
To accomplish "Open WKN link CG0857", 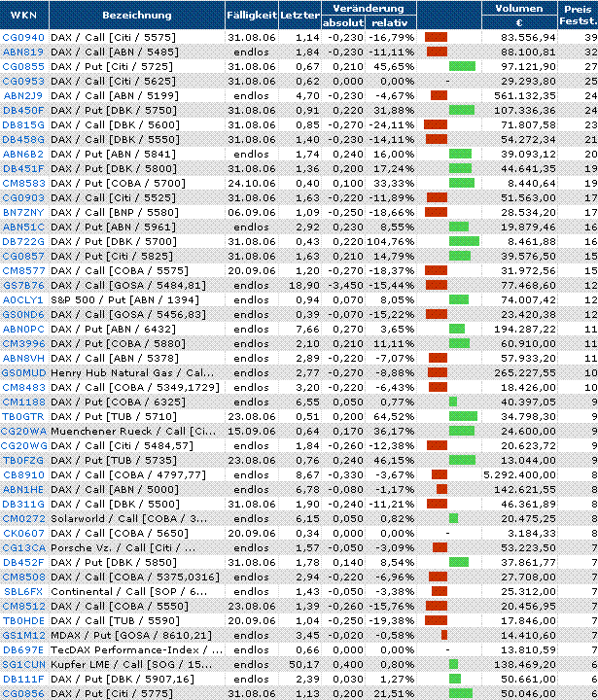I will 23,257.
